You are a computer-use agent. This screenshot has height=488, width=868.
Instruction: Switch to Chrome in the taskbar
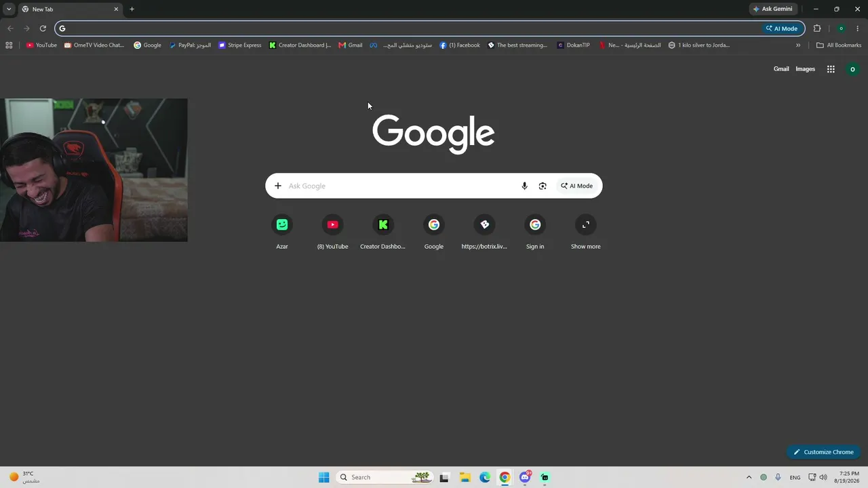click(x=505, y=477)
